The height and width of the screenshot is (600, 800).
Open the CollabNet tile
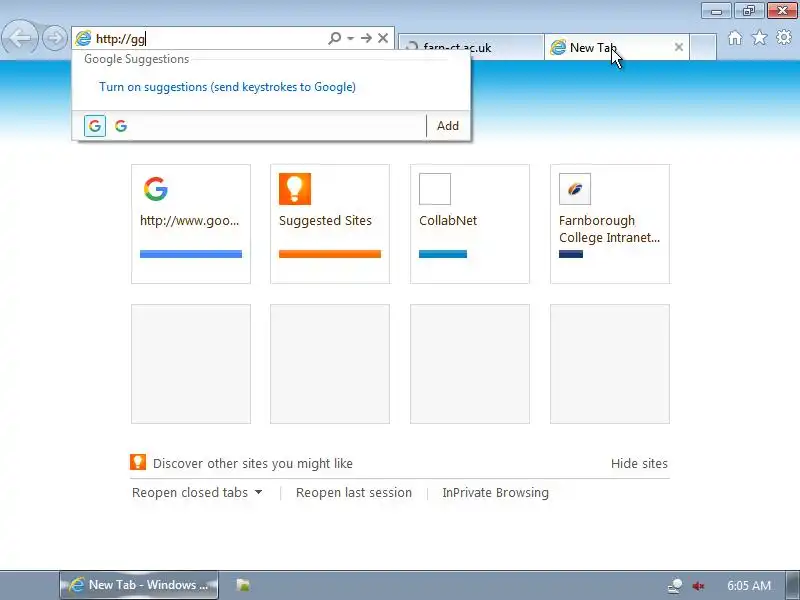click(x=470, y=224)
